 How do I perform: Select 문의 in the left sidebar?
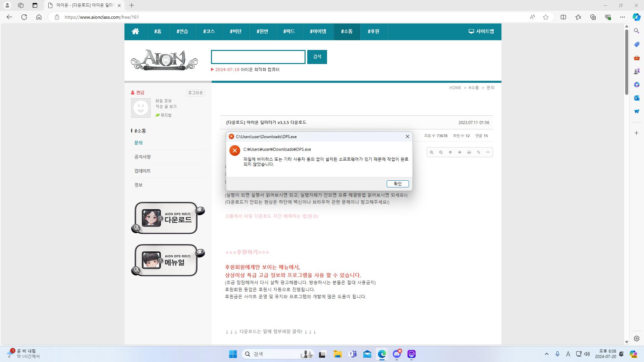coord(139,143)
